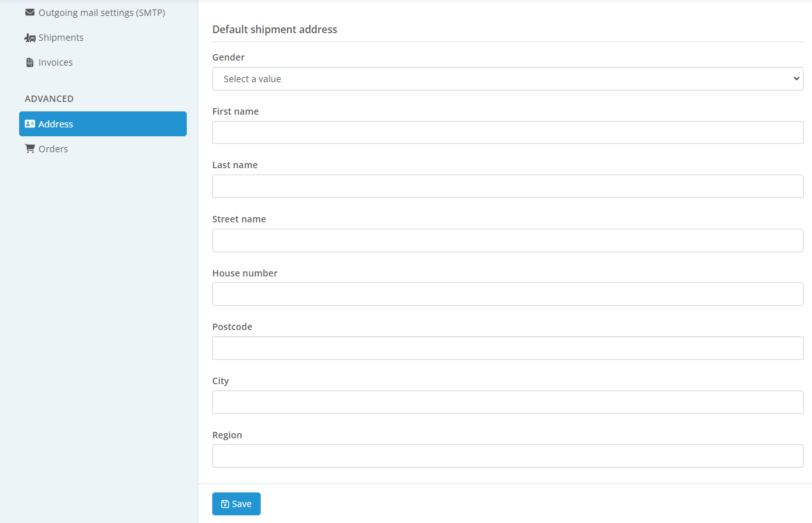Click the address card icon in sidebar
The image size is (812, 523).
tap(30, 124)
